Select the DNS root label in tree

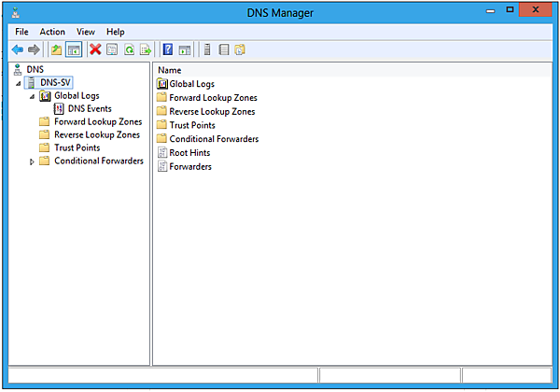coord(35,69)
